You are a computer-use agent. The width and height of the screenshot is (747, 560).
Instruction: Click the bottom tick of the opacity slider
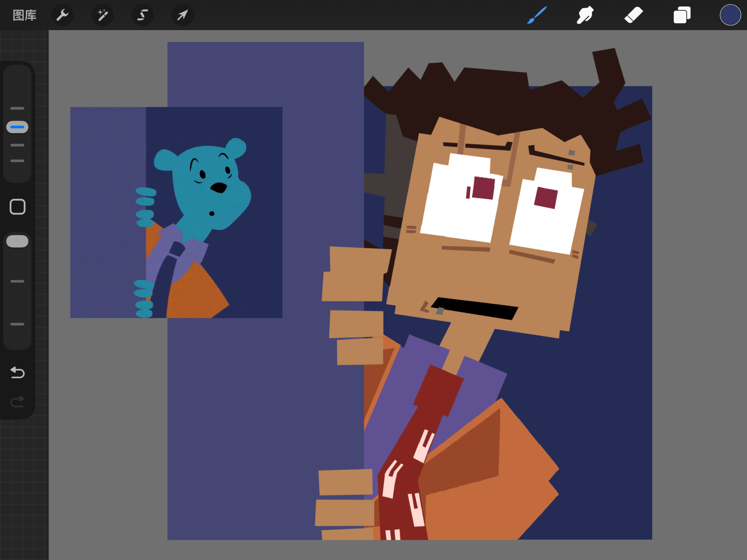pos(17,324)
